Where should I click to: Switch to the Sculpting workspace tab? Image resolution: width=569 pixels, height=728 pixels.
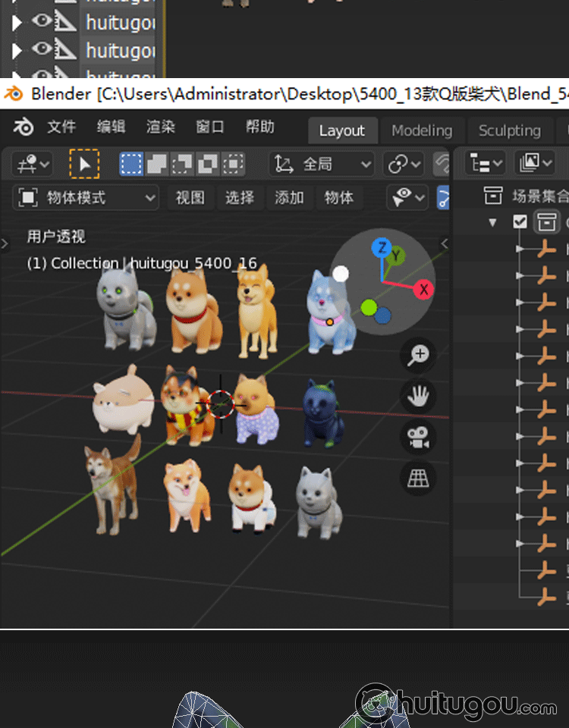pos(509,130)
